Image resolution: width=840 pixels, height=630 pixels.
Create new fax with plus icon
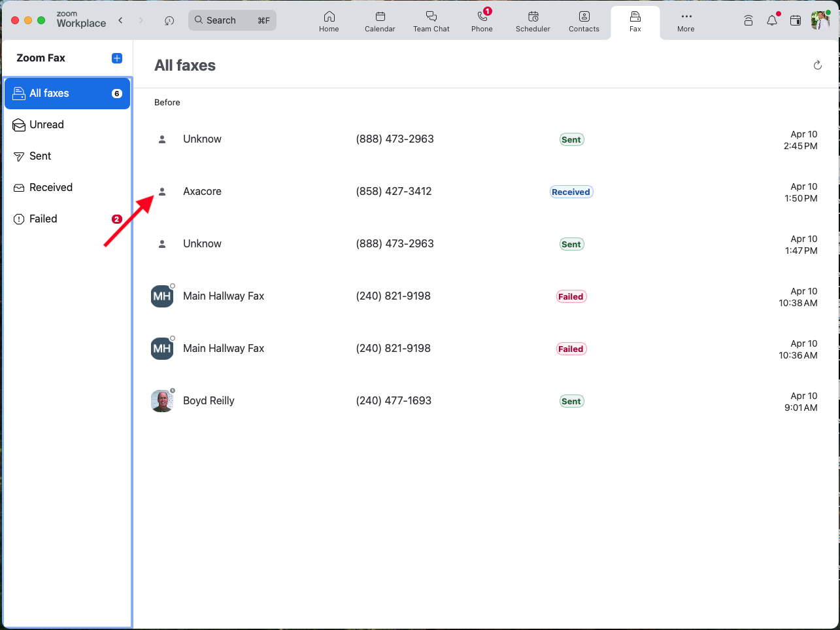click(x=117, y=58)
